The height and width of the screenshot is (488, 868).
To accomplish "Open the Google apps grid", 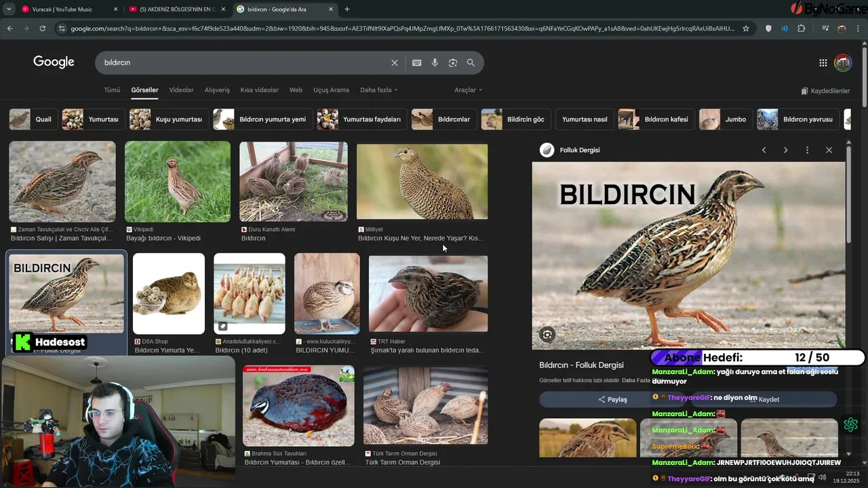I will [x=823, y=63].
